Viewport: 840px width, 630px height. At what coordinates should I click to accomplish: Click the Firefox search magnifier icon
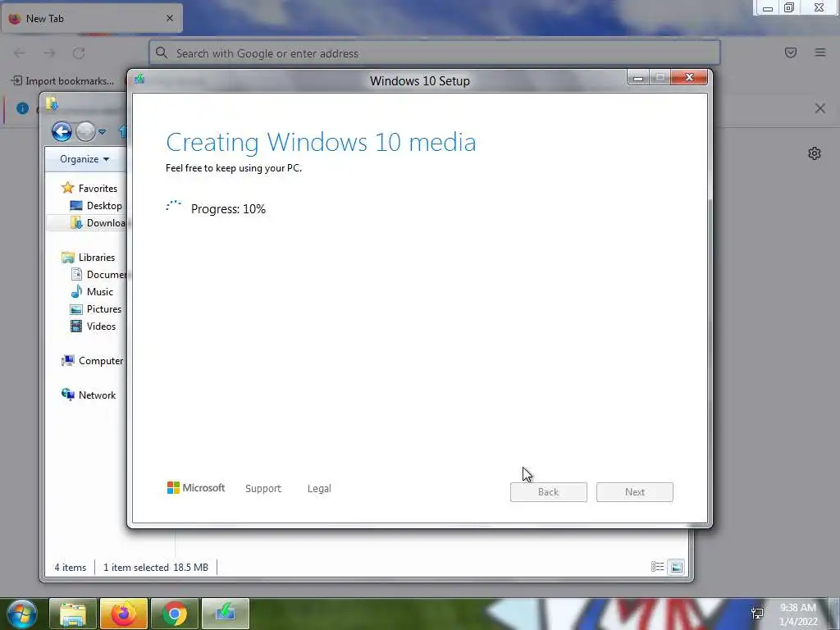pos(162,52)
